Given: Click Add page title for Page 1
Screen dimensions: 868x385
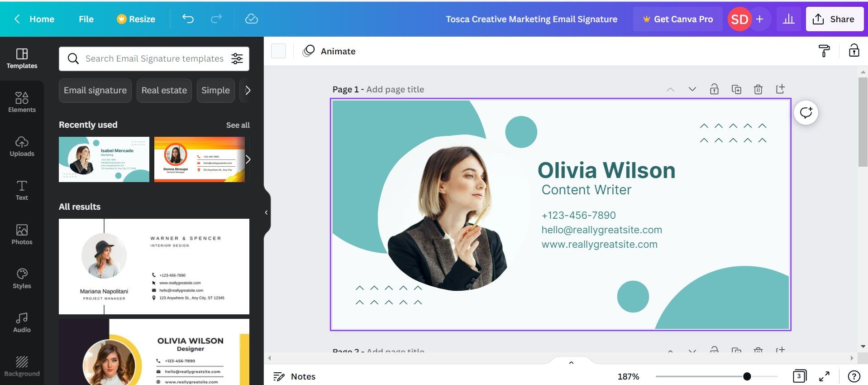Looking at the screenshot, I should coord(395,89).
